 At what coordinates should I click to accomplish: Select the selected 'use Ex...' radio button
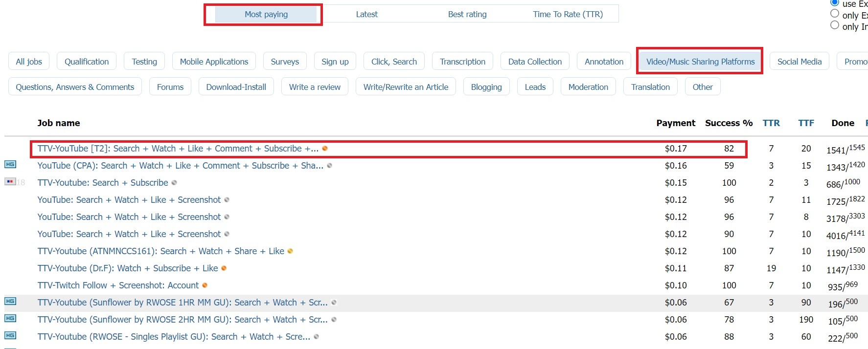(835, 2)
